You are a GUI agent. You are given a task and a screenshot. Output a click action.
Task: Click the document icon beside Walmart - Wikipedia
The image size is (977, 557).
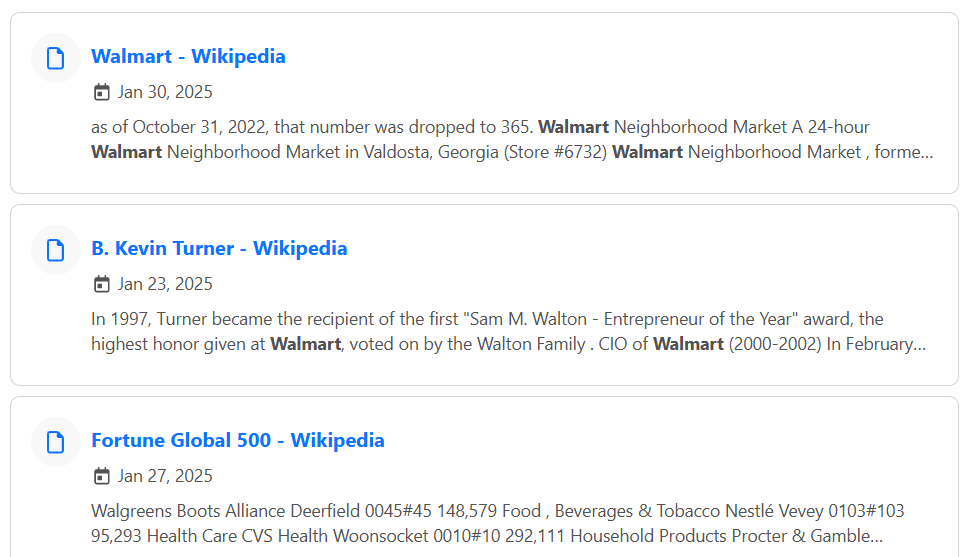(x=55, y=58)
